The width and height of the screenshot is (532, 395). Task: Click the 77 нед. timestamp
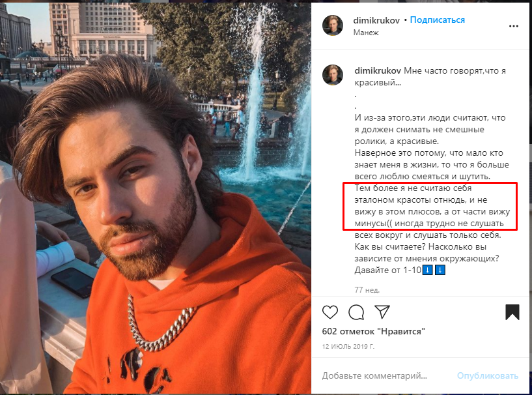click(367, 289)
